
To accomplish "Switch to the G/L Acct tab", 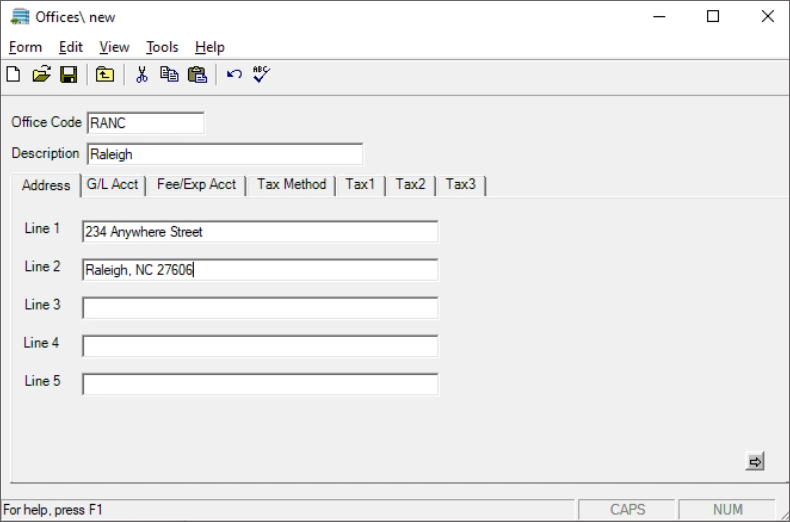I will 112,185.
